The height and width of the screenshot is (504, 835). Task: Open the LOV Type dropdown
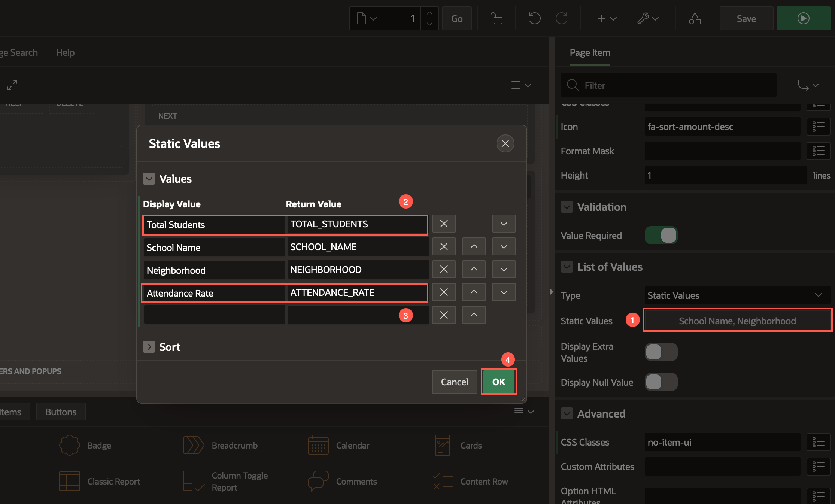click(737, 295)
